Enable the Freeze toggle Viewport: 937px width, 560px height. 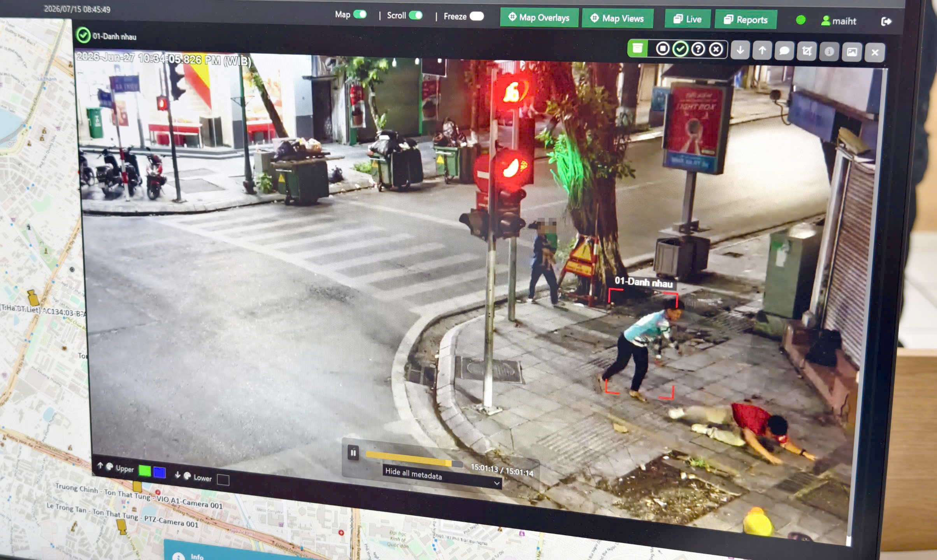coord(477,16)
